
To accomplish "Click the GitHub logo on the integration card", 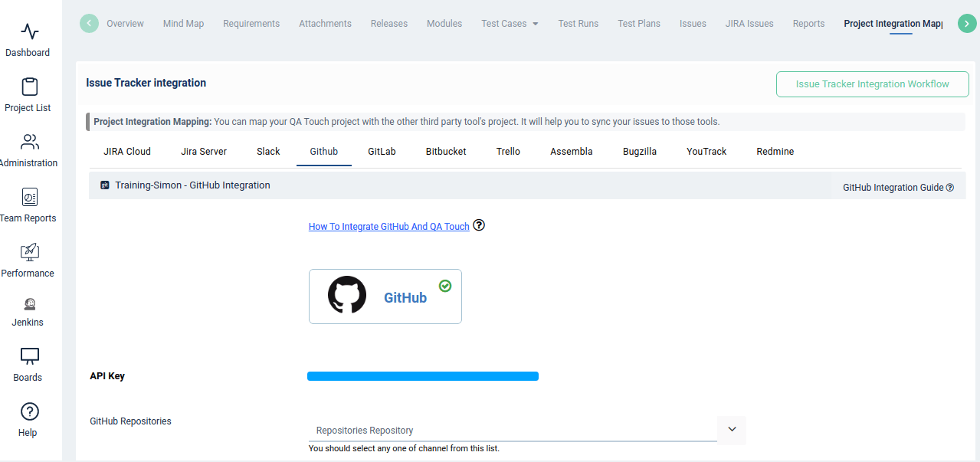I will coord(347,295).
